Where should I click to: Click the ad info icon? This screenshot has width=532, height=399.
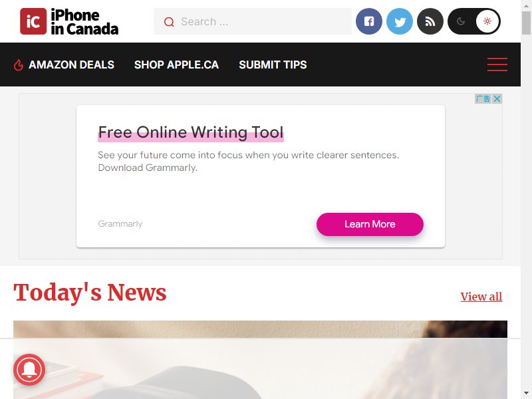point(483,98)
